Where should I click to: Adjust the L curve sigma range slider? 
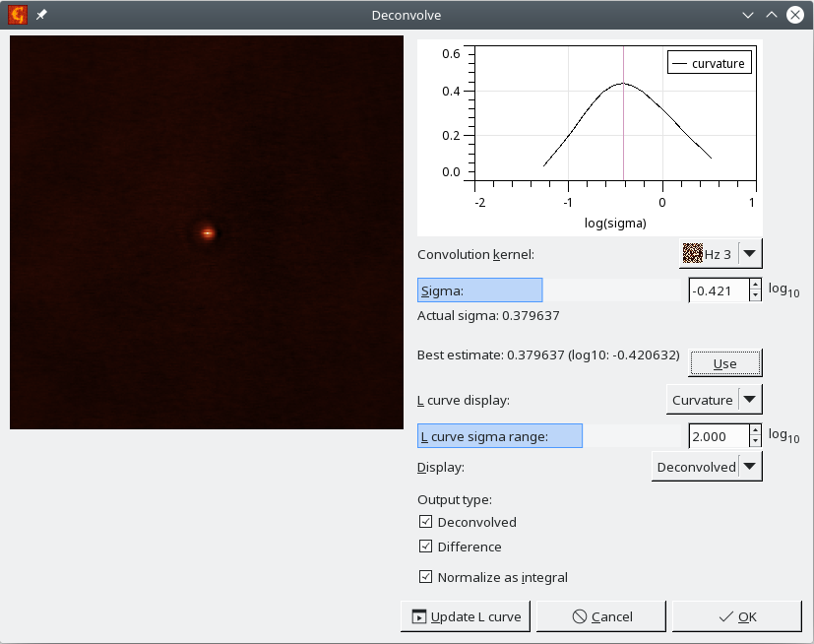548,436
